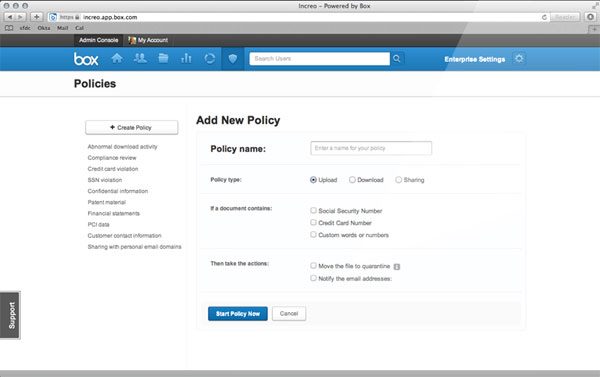
Task: Open the bookmarks book icon
Action: [9, 28]
